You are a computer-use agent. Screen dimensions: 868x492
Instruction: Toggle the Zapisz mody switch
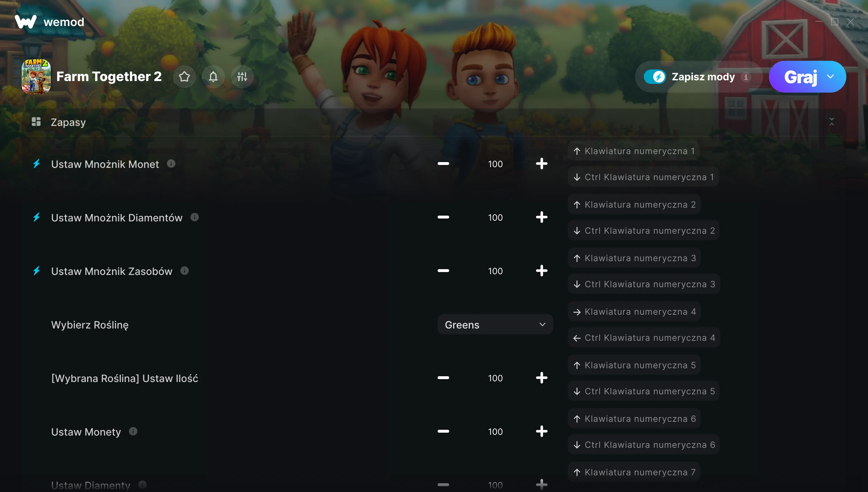tap(655, 77)
